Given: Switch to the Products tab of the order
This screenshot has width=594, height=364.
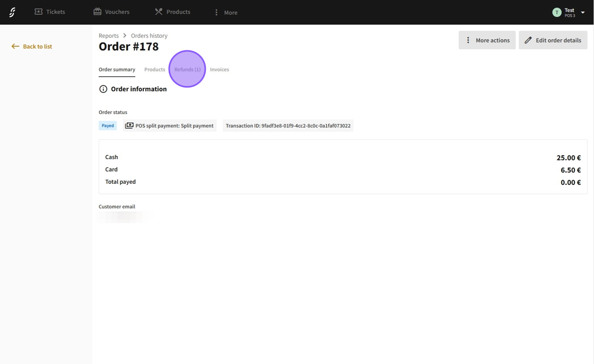Looking at the screenshot, I should coord(154,69).
